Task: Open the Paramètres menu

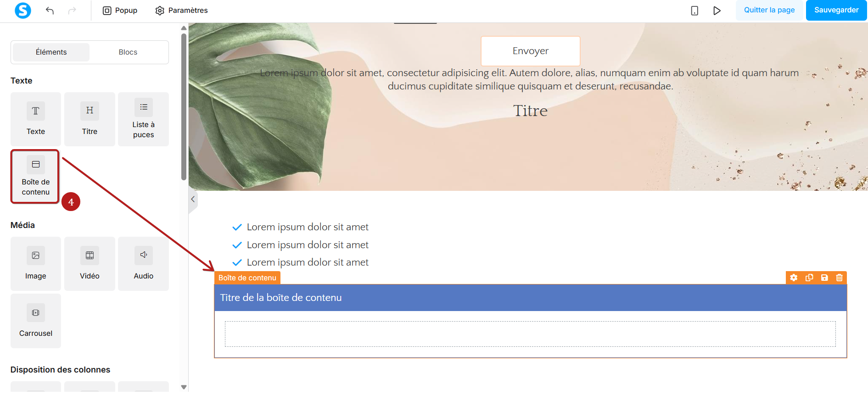Action: coord(181,11)
